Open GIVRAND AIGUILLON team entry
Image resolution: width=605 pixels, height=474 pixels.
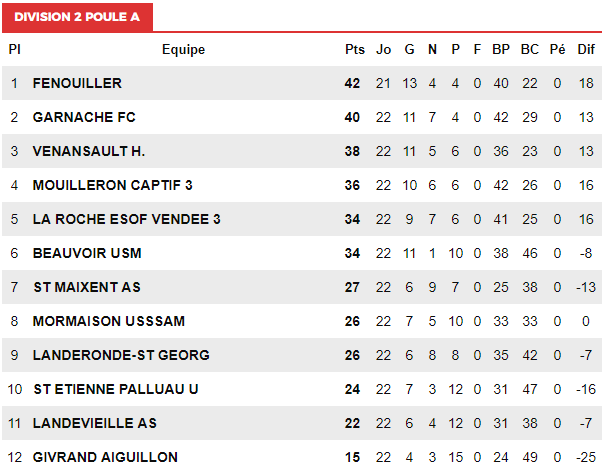[105, 457]
